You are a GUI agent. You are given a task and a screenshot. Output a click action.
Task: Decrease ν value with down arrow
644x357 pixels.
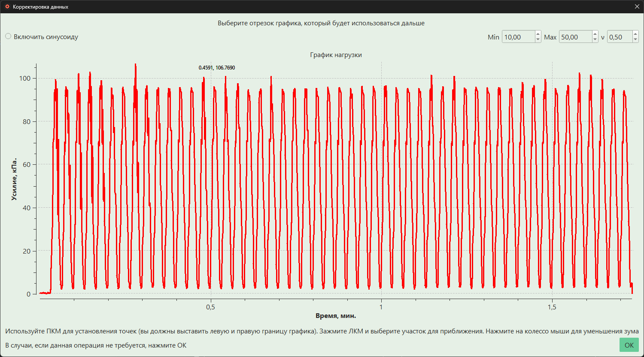coord(635,40)
